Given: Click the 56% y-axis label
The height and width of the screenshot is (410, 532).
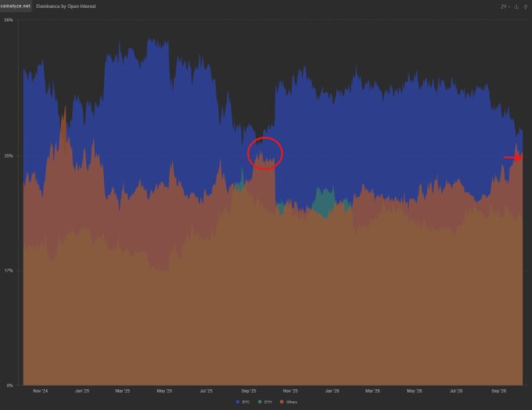Looking at the screenshot, I should click(9, 20).
